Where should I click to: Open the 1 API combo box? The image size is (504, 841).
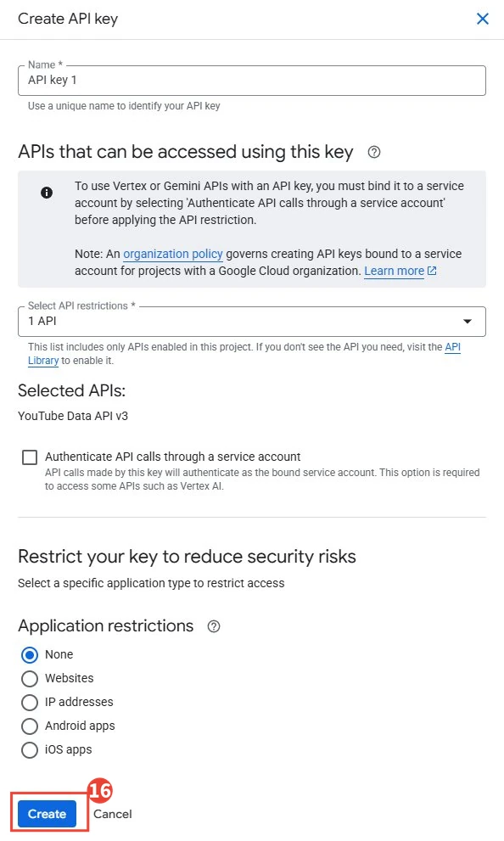[x=252, y=322]
